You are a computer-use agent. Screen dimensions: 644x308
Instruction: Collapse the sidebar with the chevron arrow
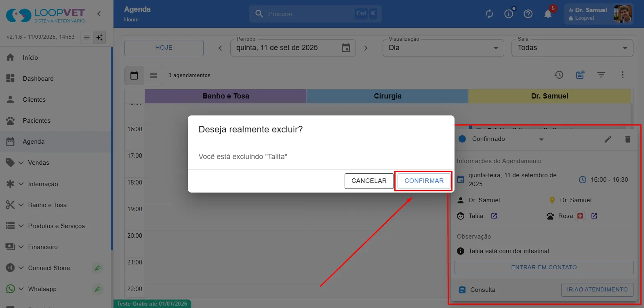[99, 14]
